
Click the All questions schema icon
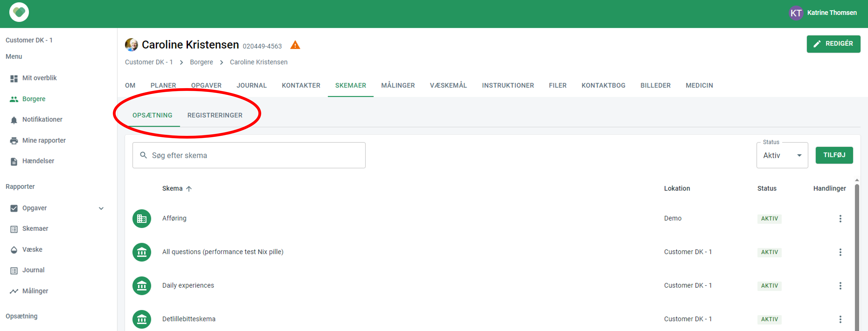coord(142,252)
